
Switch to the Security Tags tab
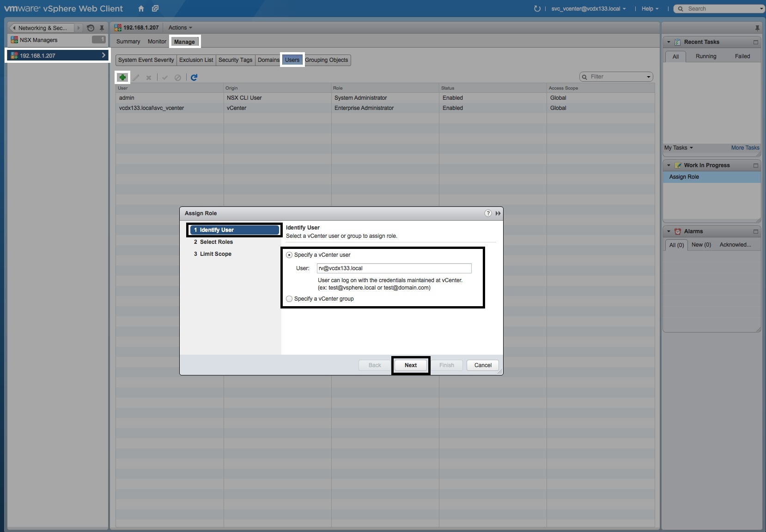(235, 60)
